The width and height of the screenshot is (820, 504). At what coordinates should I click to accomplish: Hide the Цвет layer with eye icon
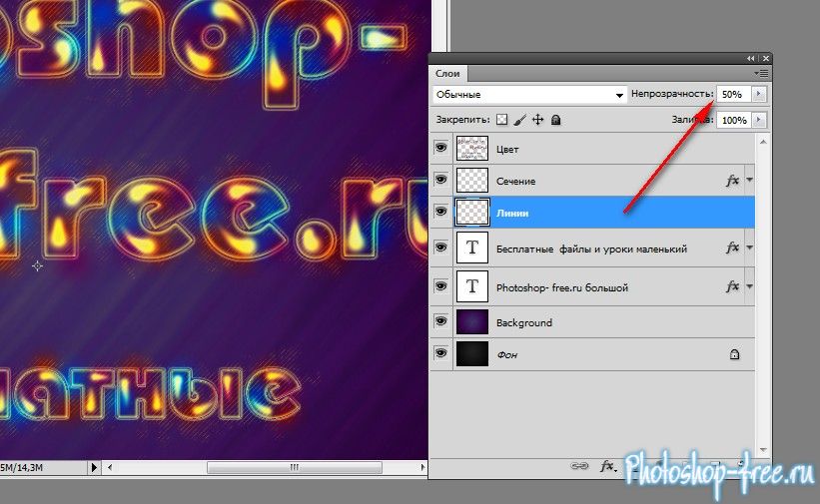coord(440,149)
